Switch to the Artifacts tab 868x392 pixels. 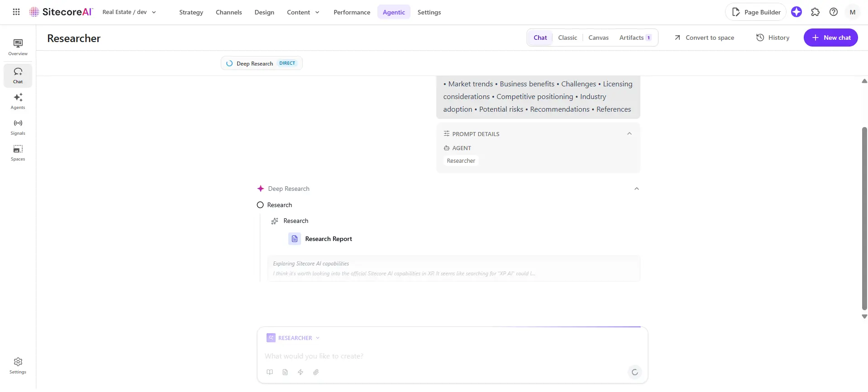tap(635, 38)
